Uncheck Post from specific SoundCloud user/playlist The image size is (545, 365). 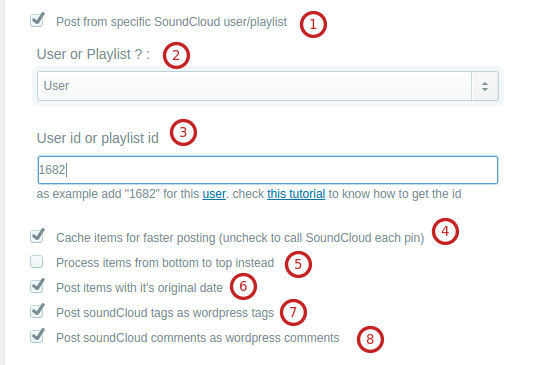click(x=37, y=21)
